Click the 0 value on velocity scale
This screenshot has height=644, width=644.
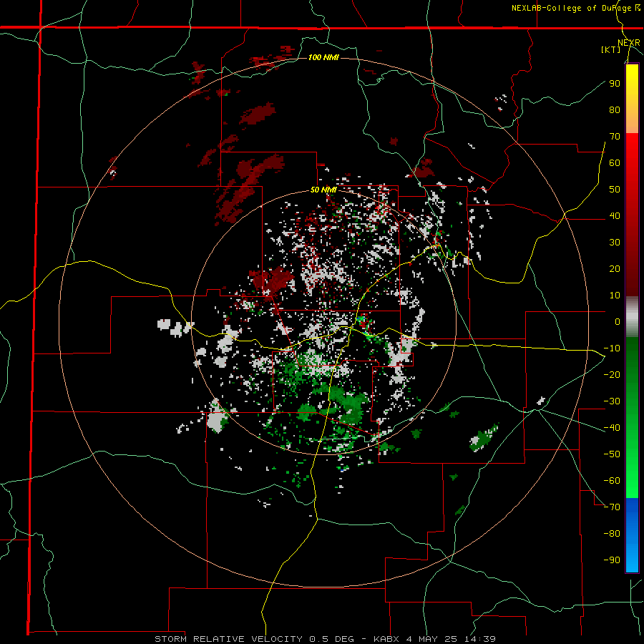click(x=618, y=321)
